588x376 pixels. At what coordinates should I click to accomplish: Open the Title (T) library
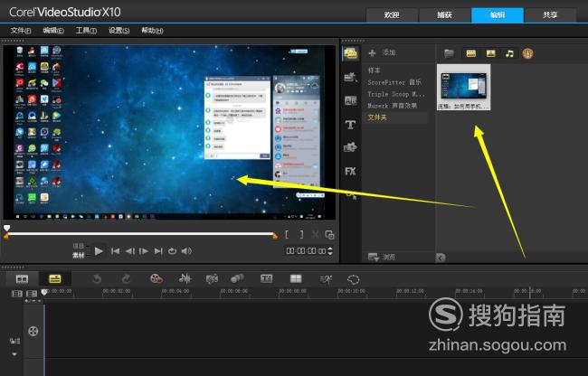coord(350,125)
